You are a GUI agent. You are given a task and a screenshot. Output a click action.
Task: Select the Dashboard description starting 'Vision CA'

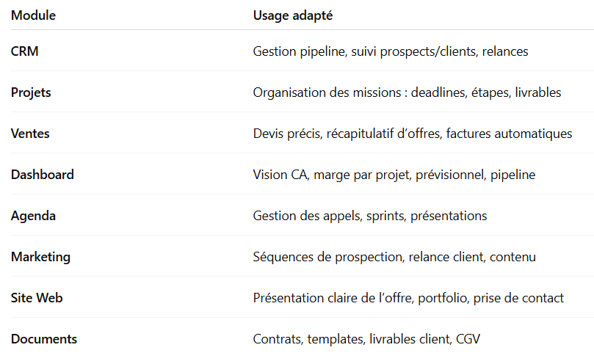(394, 175)
